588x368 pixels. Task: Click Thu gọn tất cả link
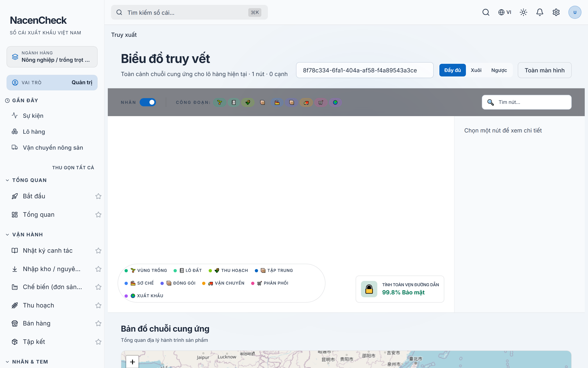pos(73,167)
